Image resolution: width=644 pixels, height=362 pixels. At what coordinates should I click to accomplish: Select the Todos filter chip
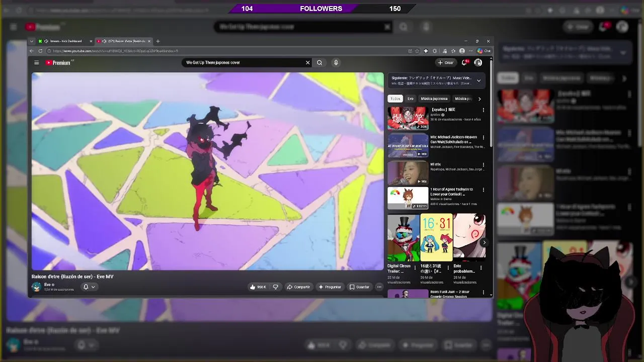[395, 99]
